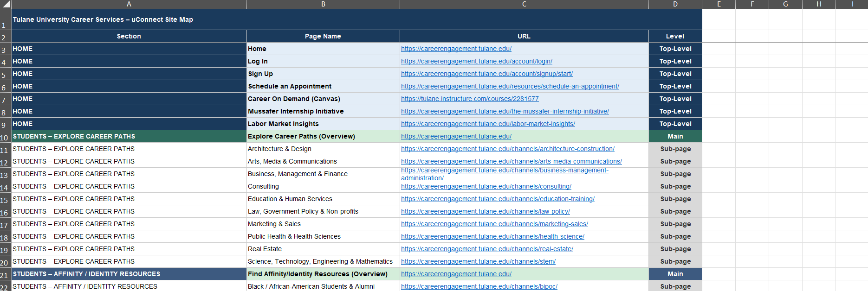Click the 'URL' header cell
This screenshot has height=291, width=868.
524,36
